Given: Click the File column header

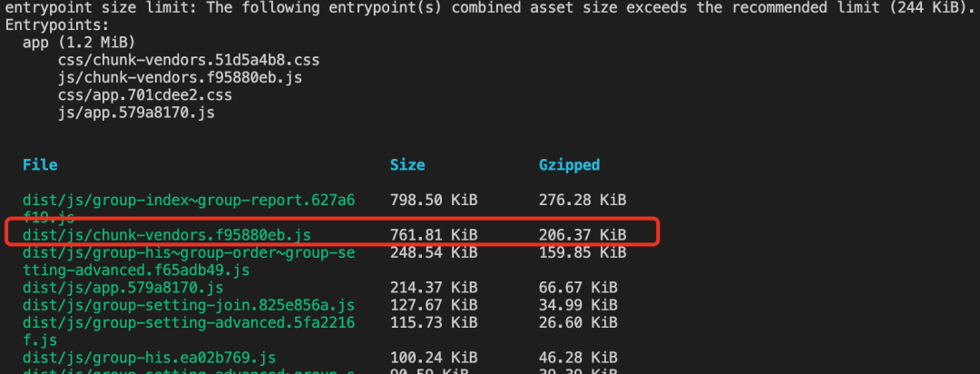Looking at the screenshot, I should pyautogui.click(x=40, y=165).
